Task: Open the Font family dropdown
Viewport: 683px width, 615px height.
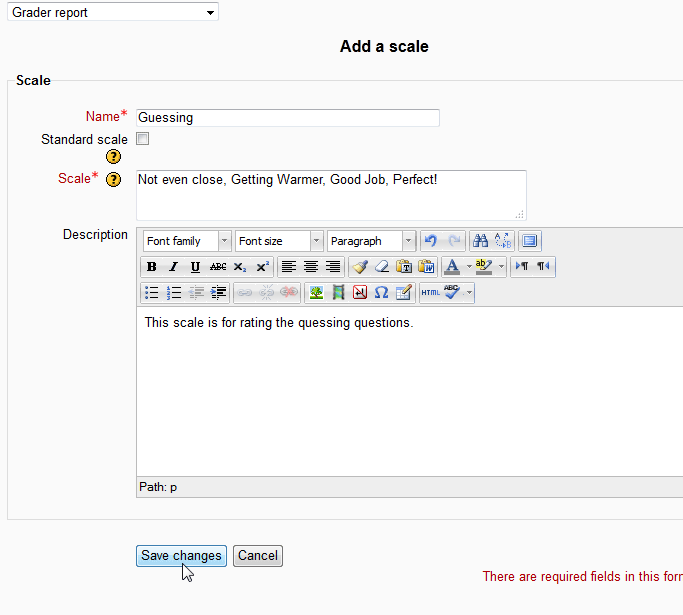Action: click(187, 241)
